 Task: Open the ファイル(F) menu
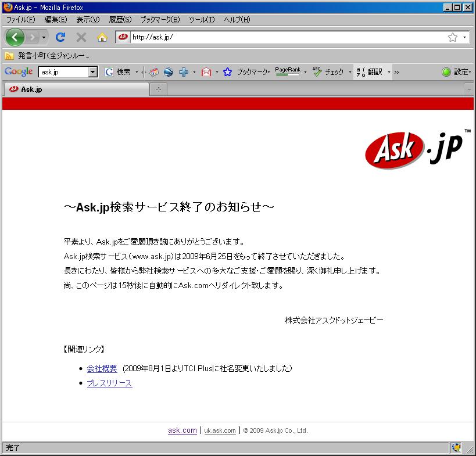(21, 20)
